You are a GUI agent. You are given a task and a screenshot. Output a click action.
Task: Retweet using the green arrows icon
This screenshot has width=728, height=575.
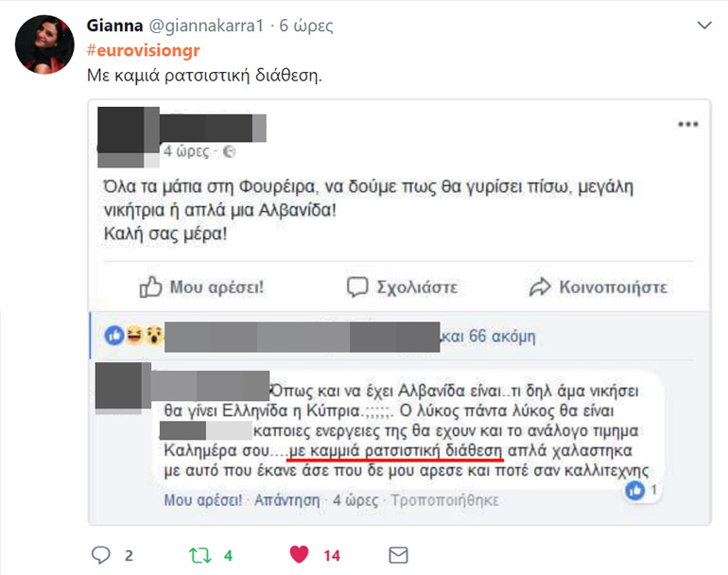200,555
